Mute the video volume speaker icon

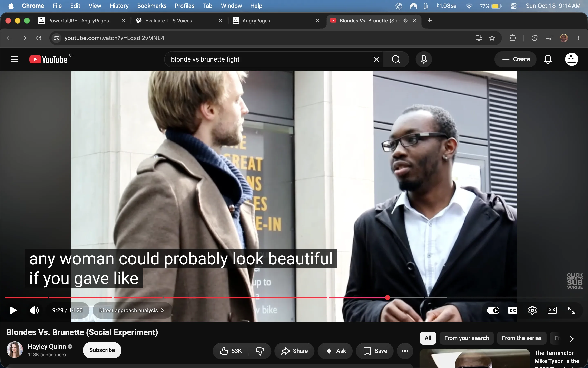(34, 310)
